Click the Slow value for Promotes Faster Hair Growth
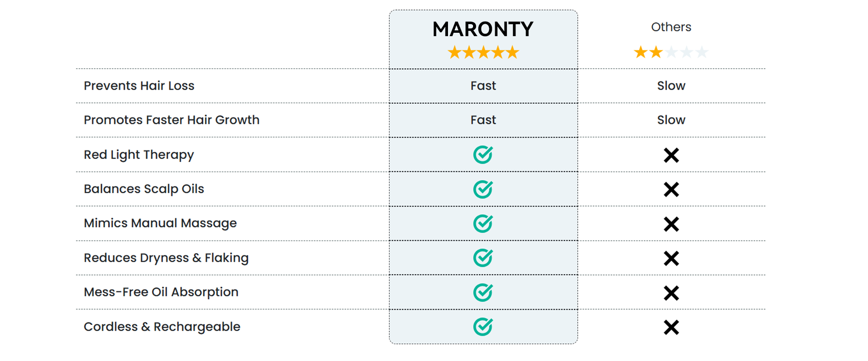Screen dimensions: 868x361 tap(671, 120)
